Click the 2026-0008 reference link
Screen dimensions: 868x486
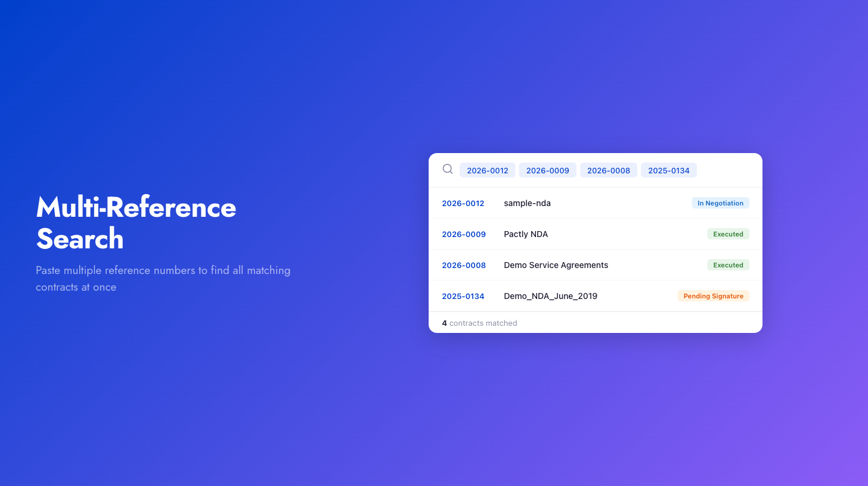464,265
